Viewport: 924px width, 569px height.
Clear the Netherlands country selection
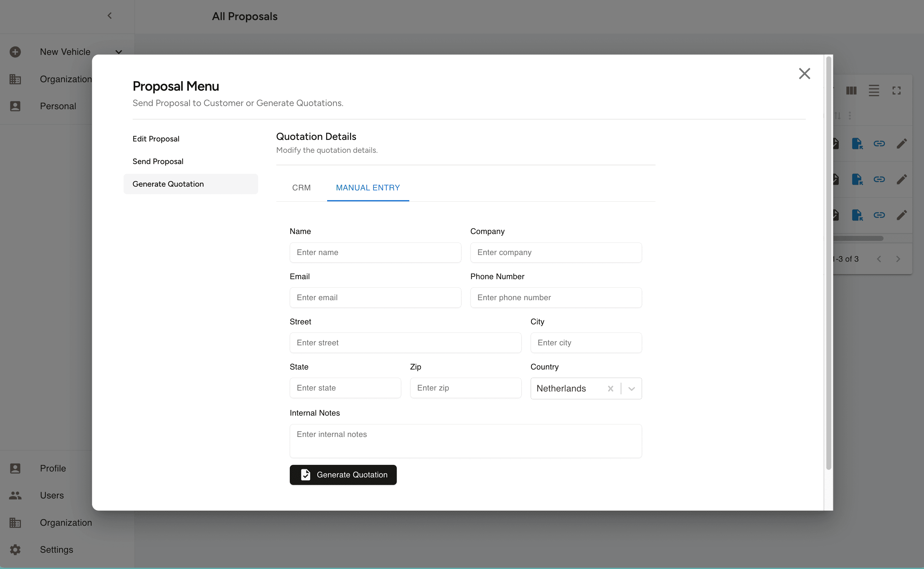(610, 388)
